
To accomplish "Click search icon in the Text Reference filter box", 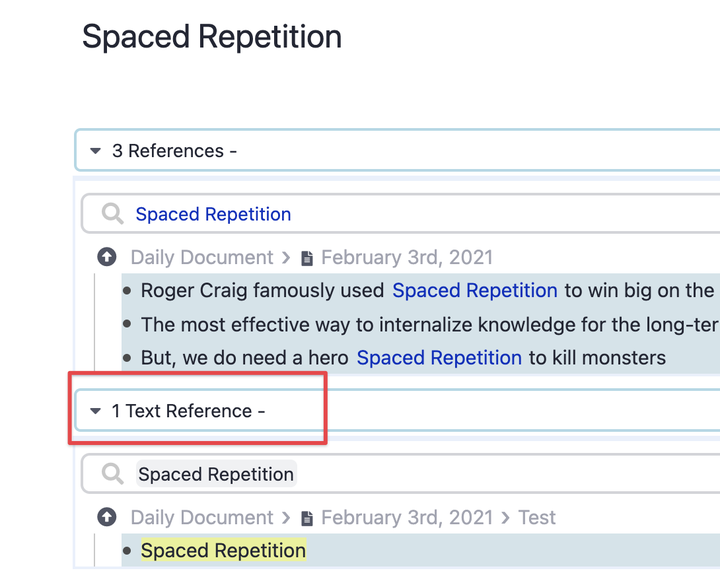I will click(x=113, y=474).
